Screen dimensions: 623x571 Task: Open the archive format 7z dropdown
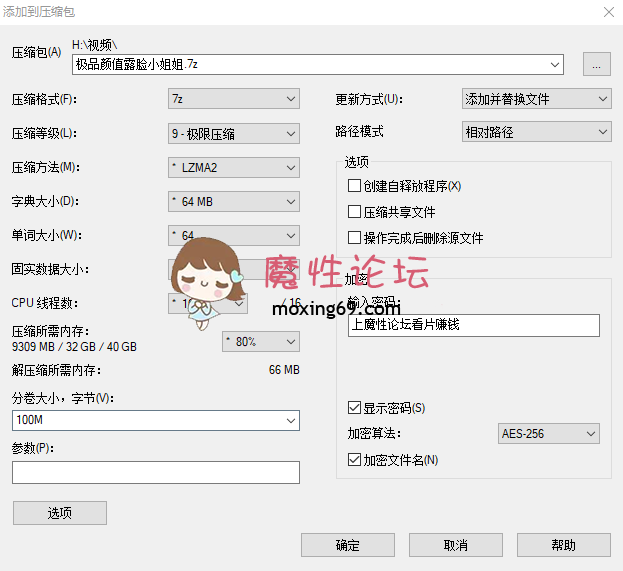(x=234, y=99)
